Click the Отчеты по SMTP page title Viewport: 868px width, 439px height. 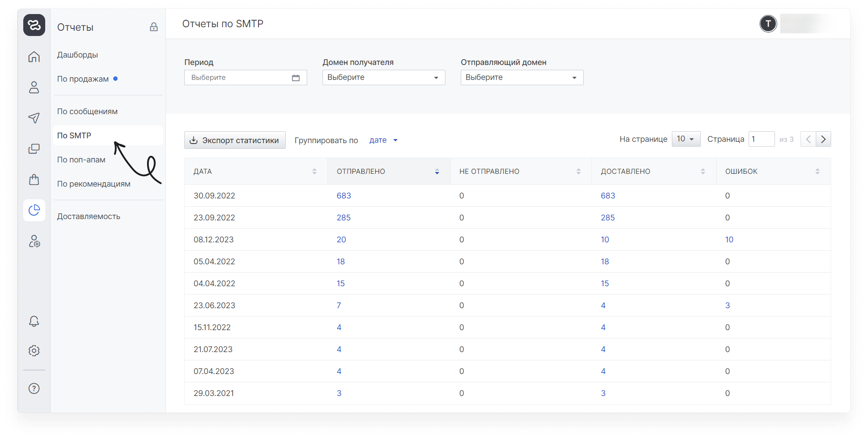click(223, 24)
